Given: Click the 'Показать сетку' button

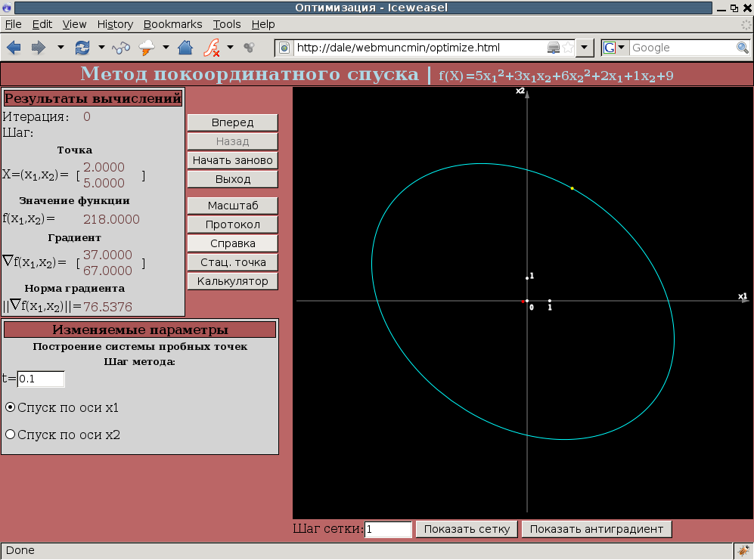Looking at the screenshot, I should coord(467,529).
